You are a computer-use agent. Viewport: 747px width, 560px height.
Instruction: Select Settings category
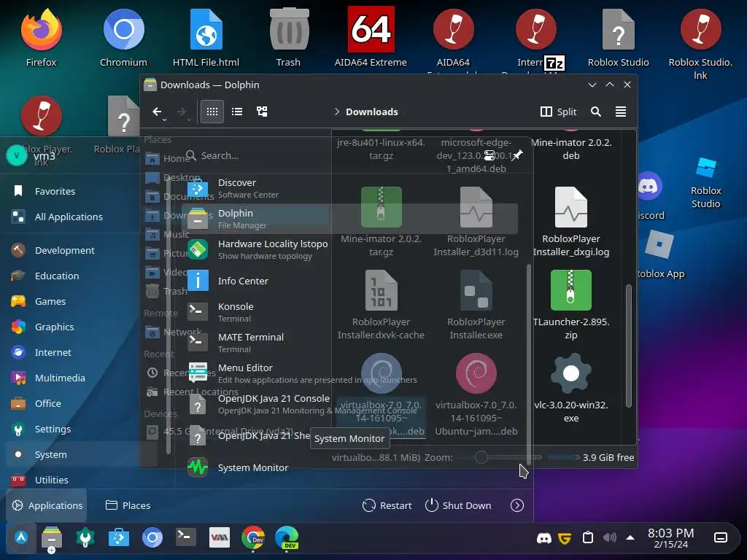(81, 429)
